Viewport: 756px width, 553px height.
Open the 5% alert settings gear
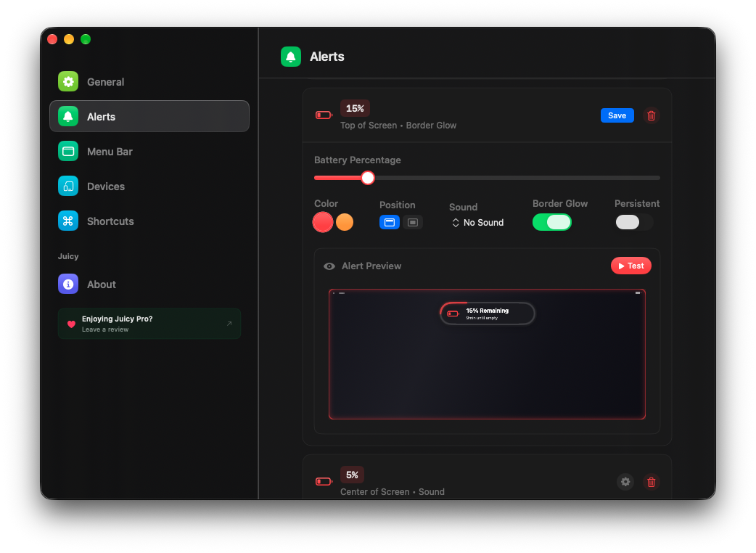(625, 482)
